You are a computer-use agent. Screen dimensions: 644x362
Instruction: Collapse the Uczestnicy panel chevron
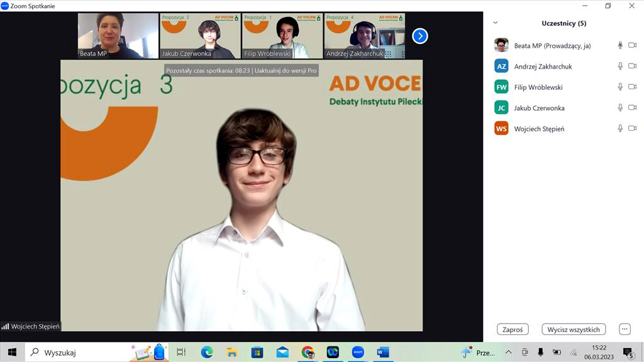[496, 23]
